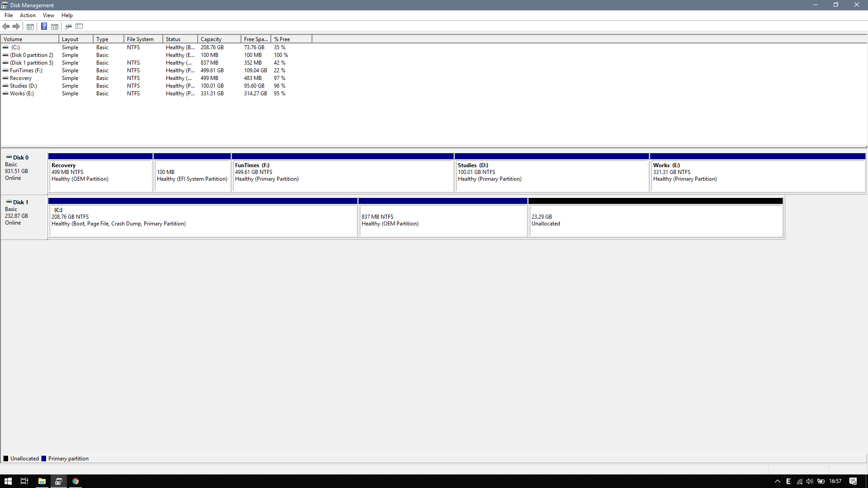Open the Action menu
Image resolution: width=868 pixels, height=488 pixels.
(28, 15)
